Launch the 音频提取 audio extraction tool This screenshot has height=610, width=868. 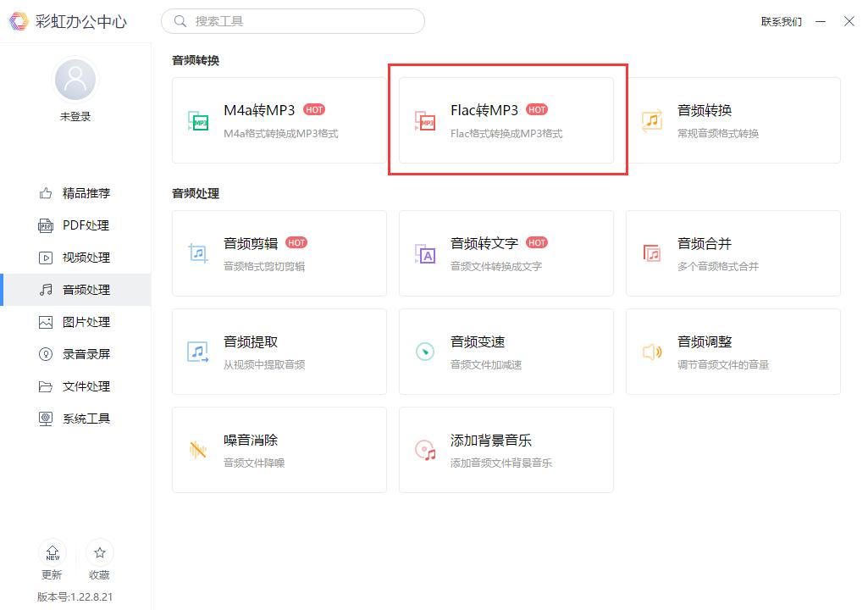279,352
